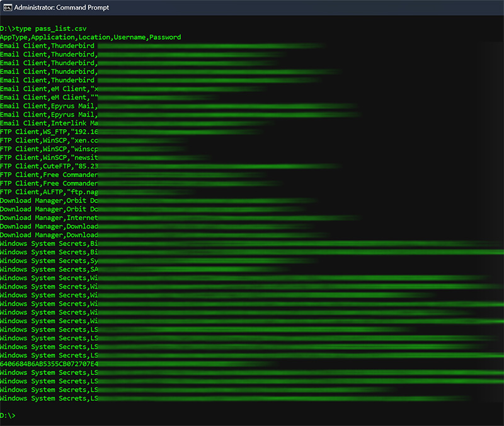Click the hex line starting 6406684B6AB5355C
Screen dimensions: 504x426
pyautogui.click(x=139, y=364)
